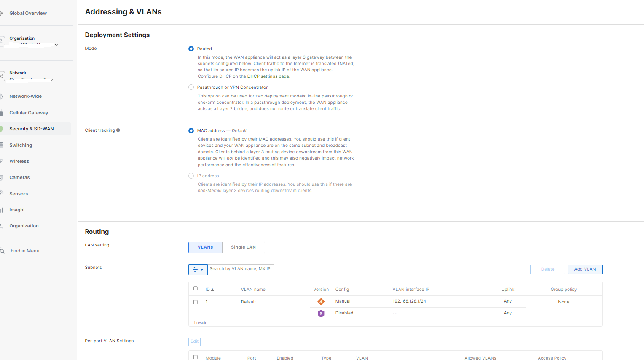The image size is (644, 360).
Task: Click the VLAN name search field
Action: coord(241,269)
